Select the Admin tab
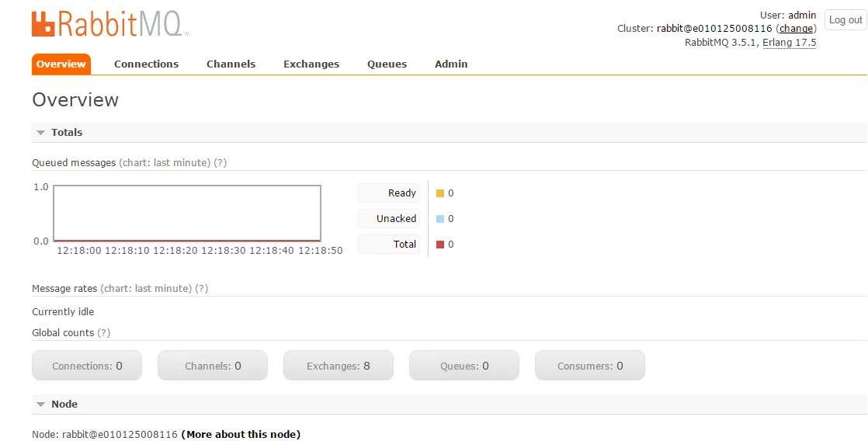The image size is (868, 441). (x=451, y=64)
